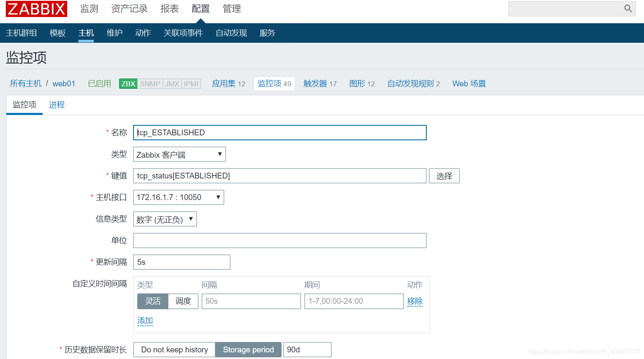This screenshot has height=359, width=644.
Task: Click the 键值 tcp_status field
Action: (280, 176)
